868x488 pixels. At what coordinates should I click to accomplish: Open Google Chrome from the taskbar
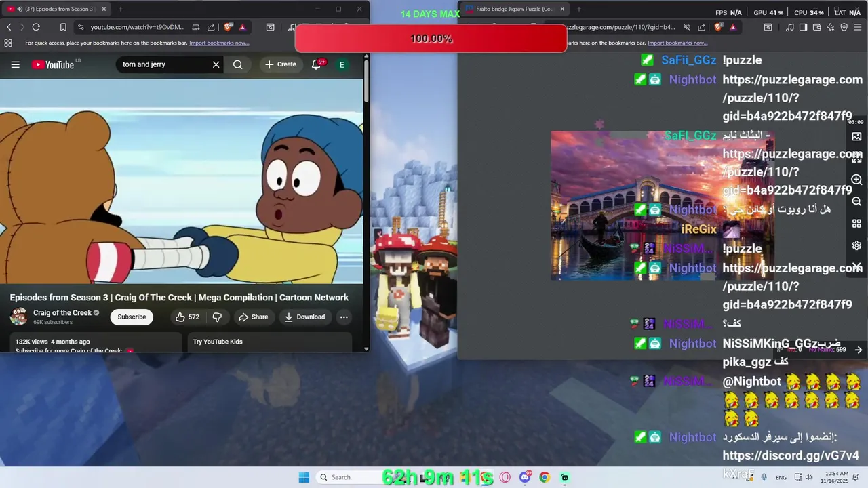(x=545, y=477)
